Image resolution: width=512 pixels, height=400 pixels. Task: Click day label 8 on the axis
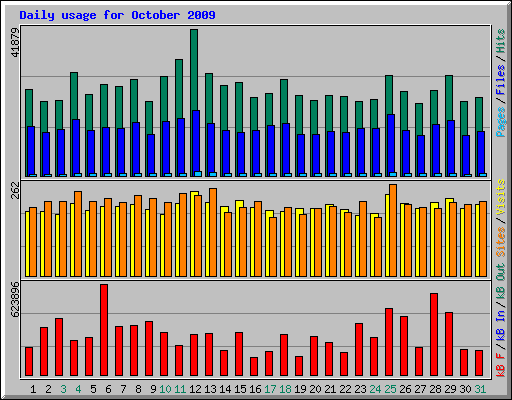tap(138, 389)
